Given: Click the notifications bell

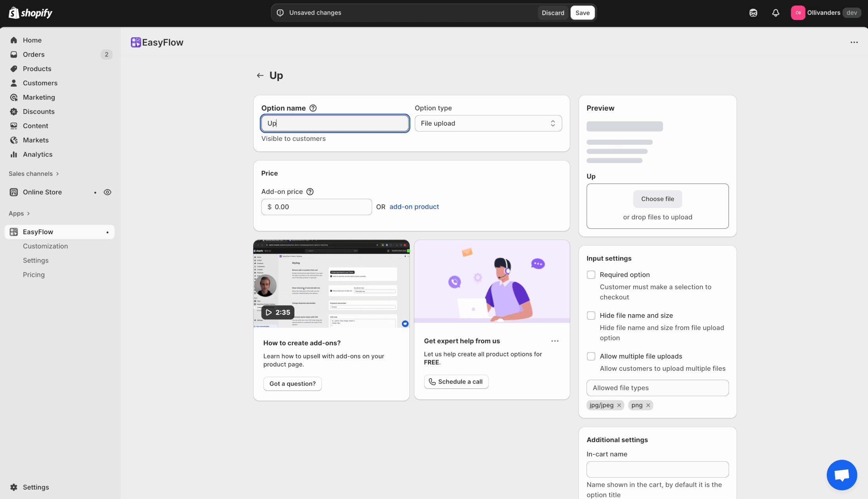Looking at the screenshot, I should point(776,13).
